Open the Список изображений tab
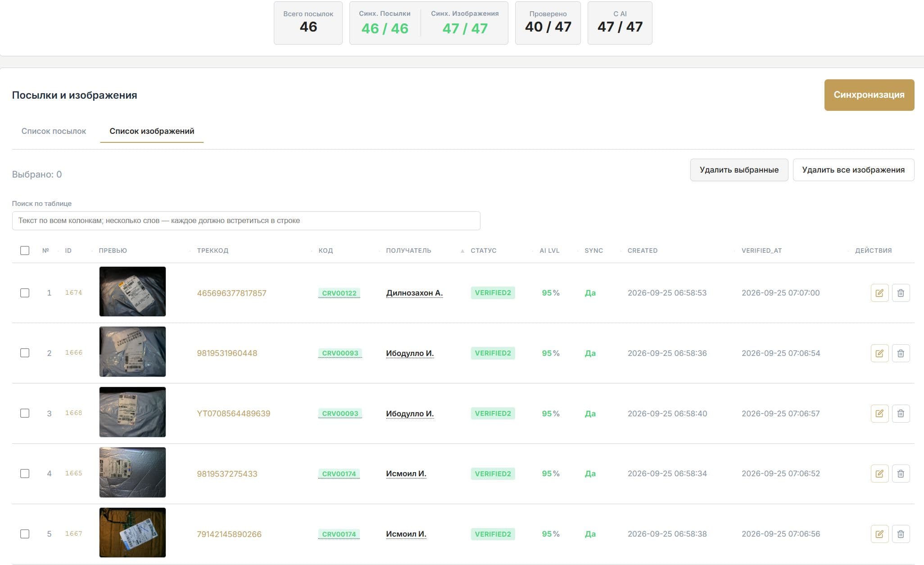 [152, 131]
